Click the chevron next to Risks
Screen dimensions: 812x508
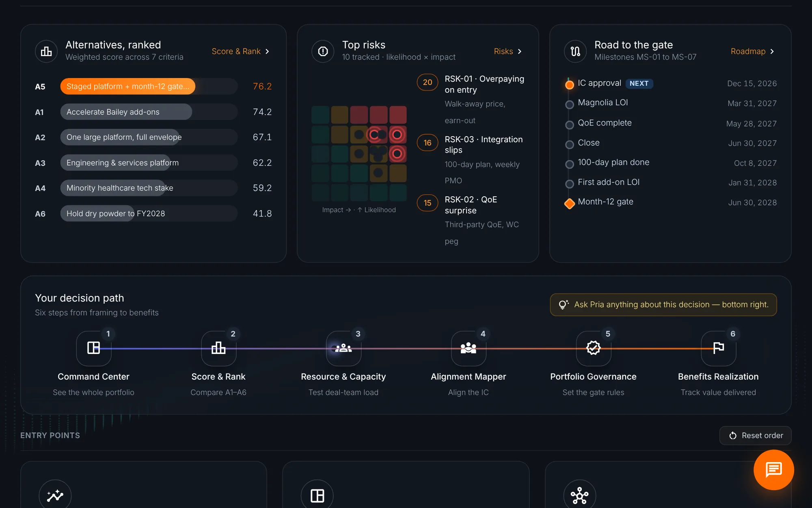[x=519, y=52]
